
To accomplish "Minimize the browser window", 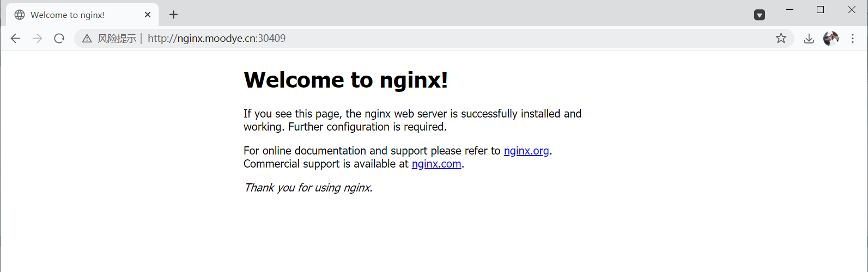I will point(790,10).
